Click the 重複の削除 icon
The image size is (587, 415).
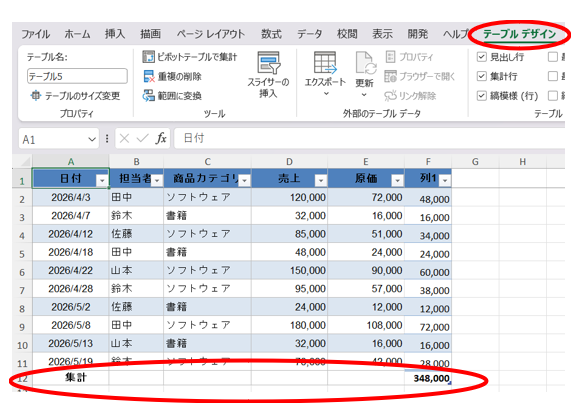[x=149, y=76]
